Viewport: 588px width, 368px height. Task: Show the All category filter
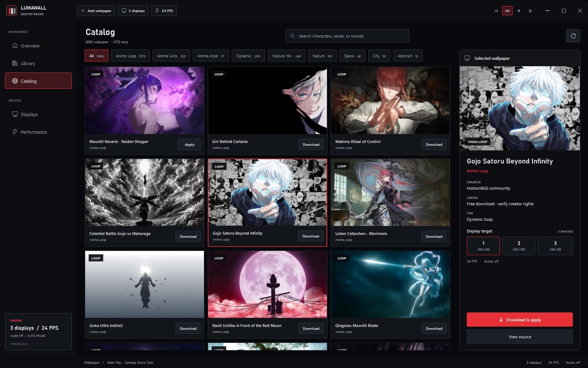(x=97, y=56)
